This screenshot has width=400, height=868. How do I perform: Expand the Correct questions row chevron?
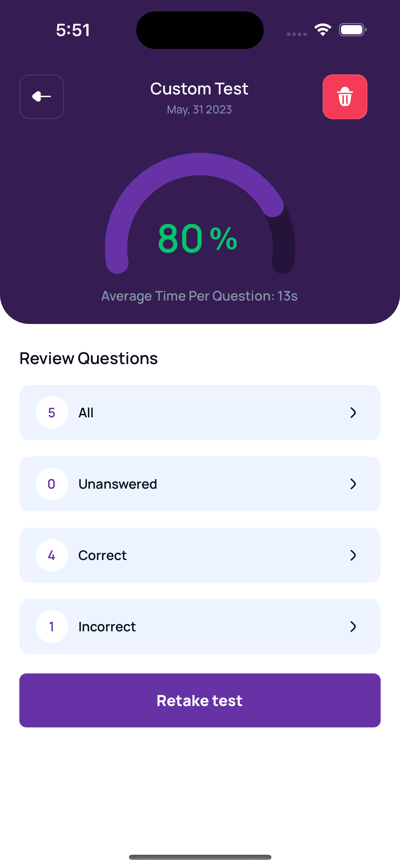coord(354,556)
